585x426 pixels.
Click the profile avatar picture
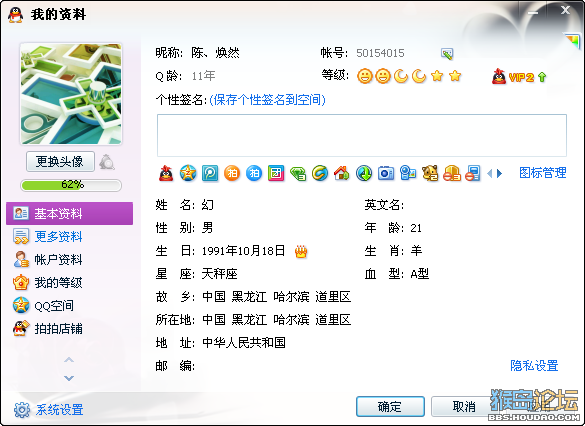coord(71,94)
